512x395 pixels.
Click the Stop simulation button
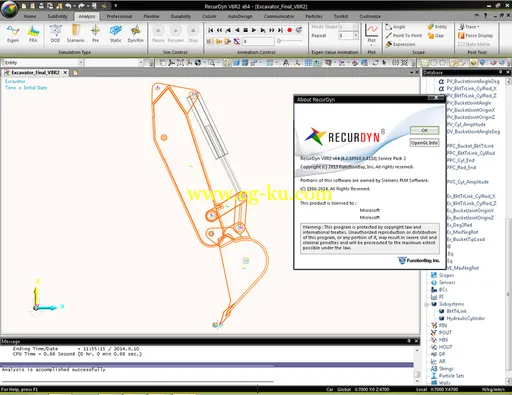(193, 33)
